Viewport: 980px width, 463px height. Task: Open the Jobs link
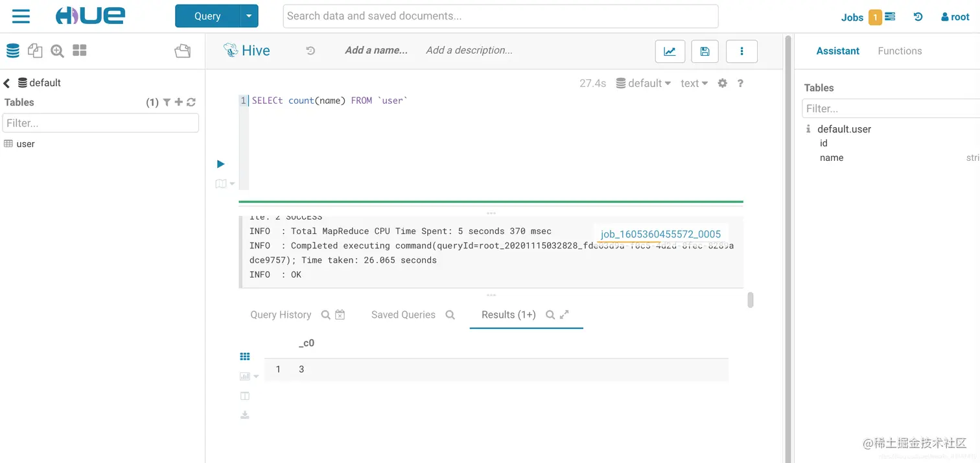(x=852, y=18)
